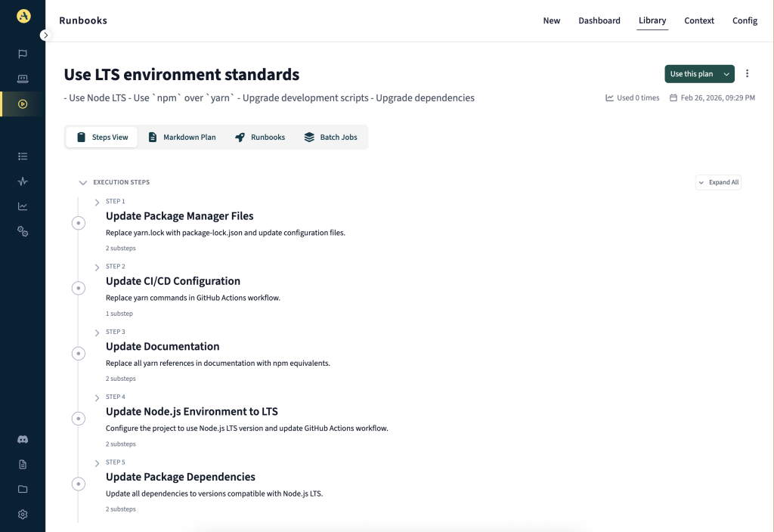Open settings via the gear icon bottom-left
774x532 pixels.
22,514
